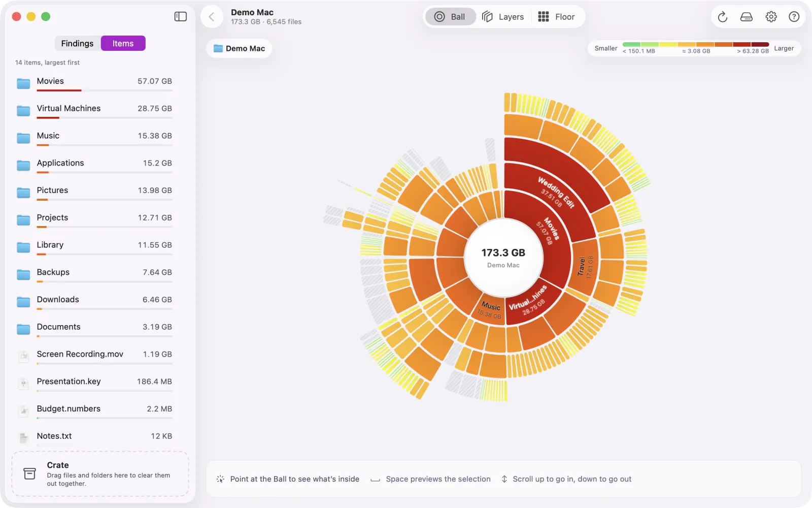Click the Crate box icon
Viewport: 812px width, 508px height.
(30, 474)
